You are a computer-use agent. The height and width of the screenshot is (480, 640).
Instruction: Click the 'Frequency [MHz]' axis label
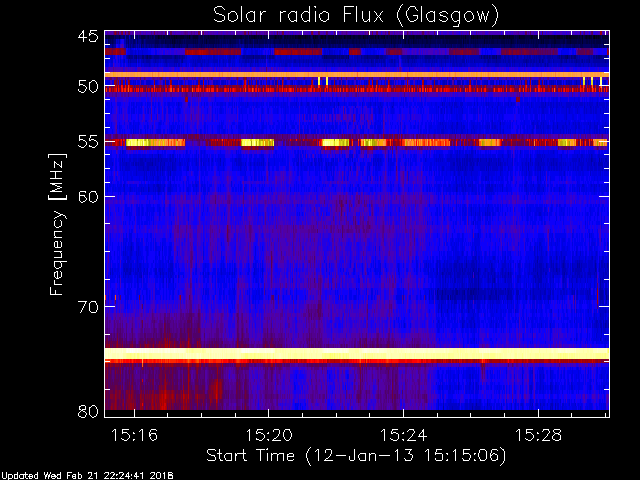[x=57, y=224]
